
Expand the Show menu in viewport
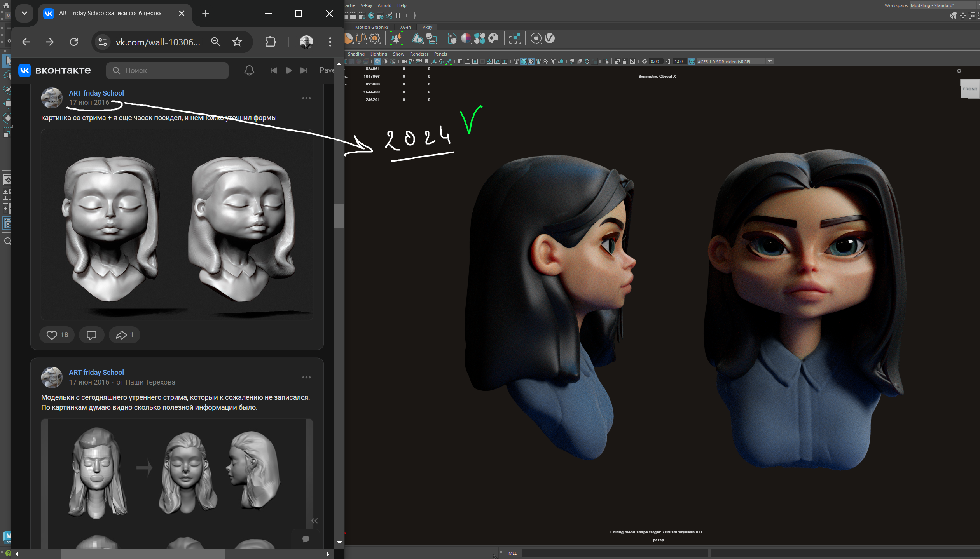click(x=397, y=54)
